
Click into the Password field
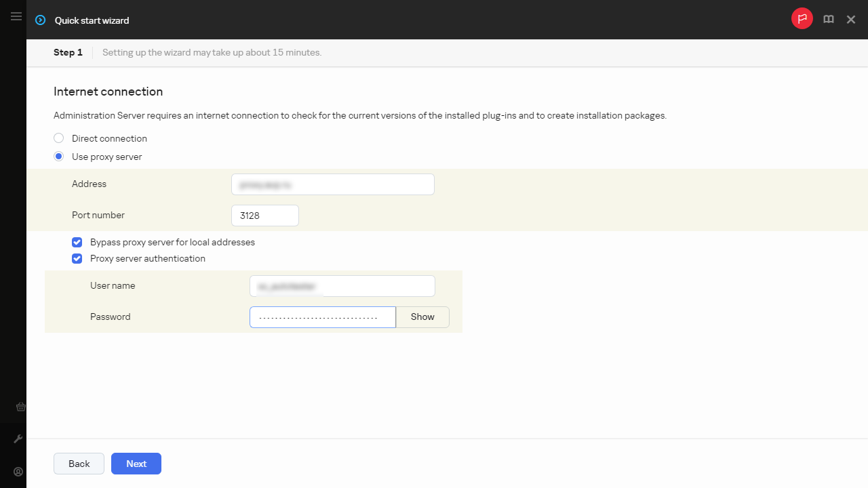[x=322, y=317]
